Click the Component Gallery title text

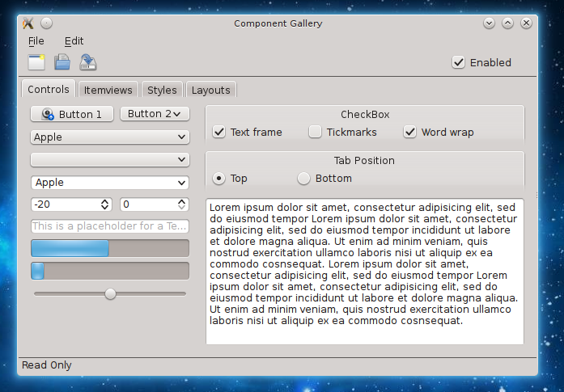click(x=278, y=23)
